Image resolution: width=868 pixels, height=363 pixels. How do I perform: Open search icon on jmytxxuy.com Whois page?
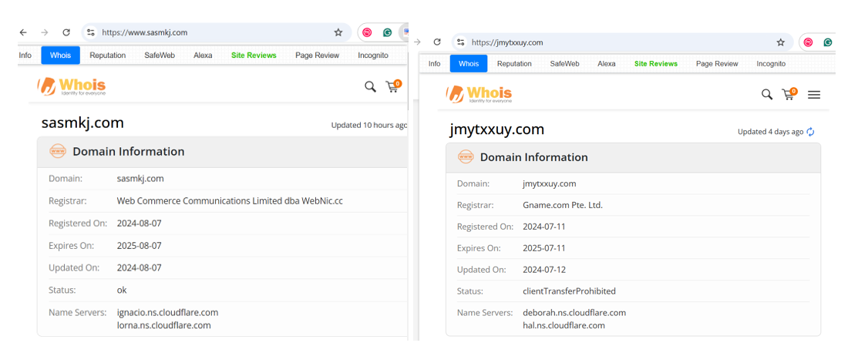click(766, 94)
